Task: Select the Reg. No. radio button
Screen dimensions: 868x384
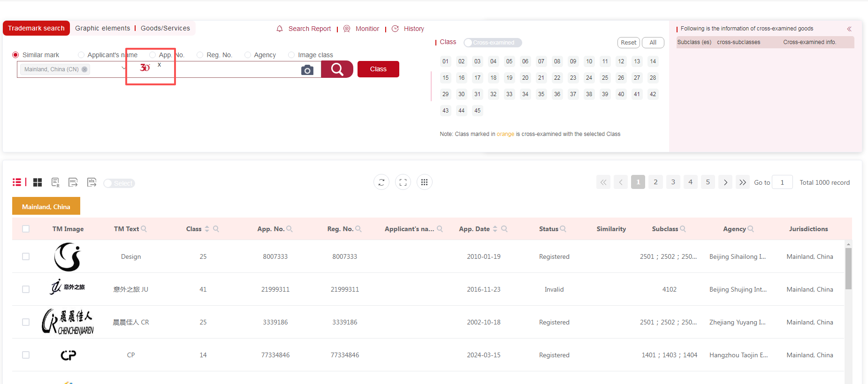Action: (200, 55)
